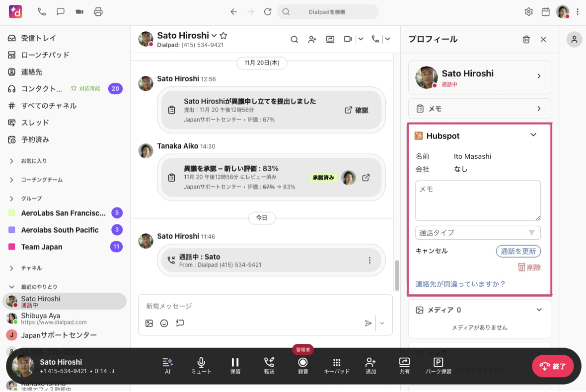Screen dimensions: 586x392
Task: Collapse the Hubspot section
Action: pyautogui.click(x=533, y=135)
